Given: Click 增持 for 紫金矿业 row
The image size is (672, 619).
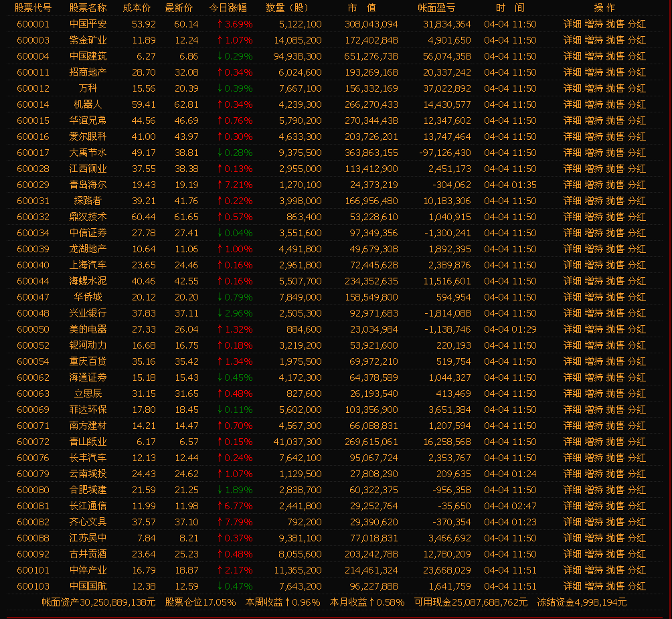Looking at the screenshot, I should 594,40.
